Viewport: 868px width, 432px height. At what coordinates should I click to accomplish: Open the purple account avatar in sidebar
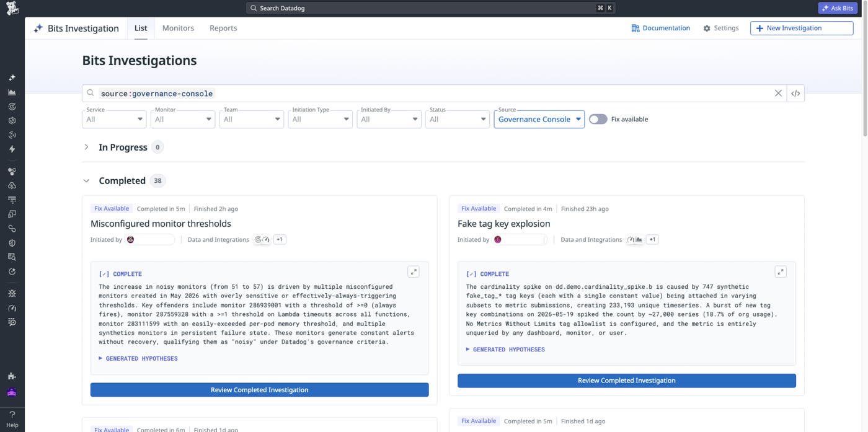[x=12, y=392]
